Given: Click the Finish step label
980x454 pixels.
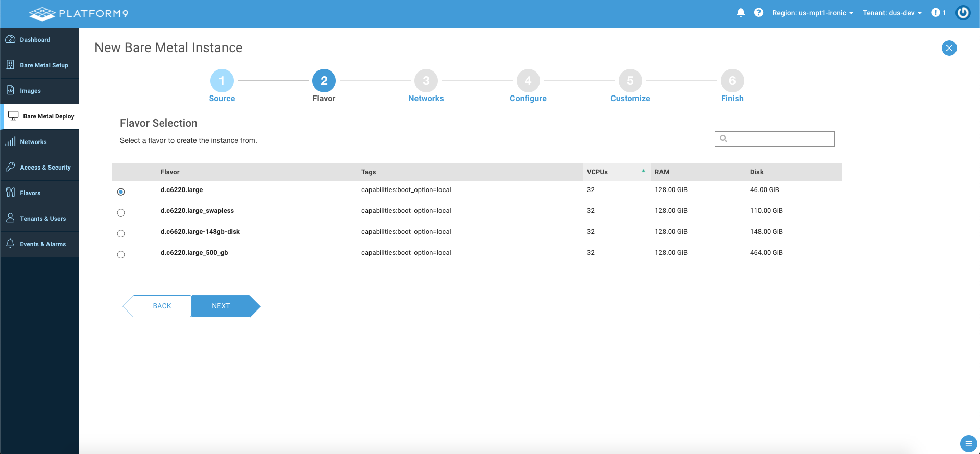Looking at the screenshot, I should click(x=732, y=99).
